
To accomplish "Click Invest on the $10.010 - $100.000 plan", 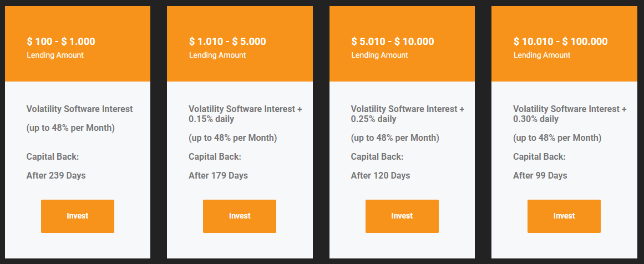I will [x=564, y=216].
